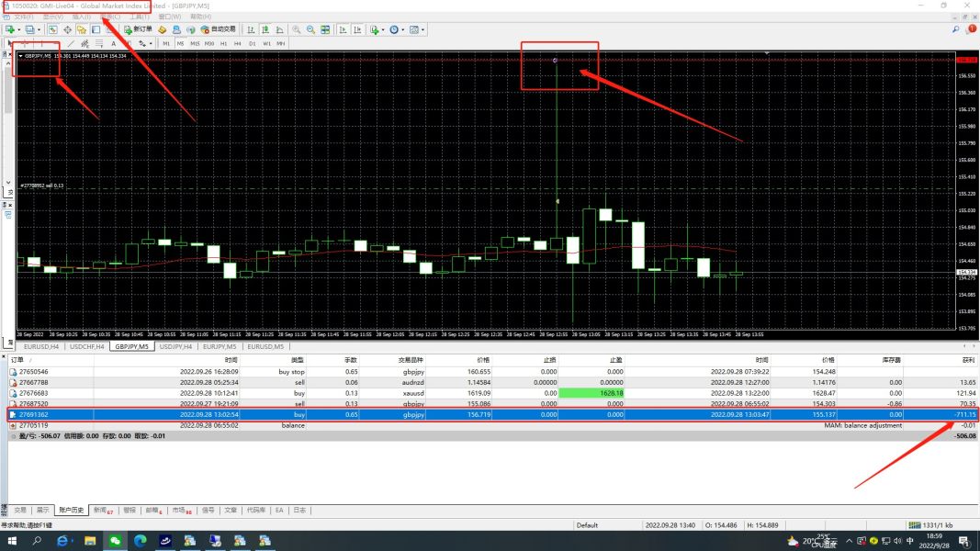The height and width of the screenshot is (551, 980).
Task: Toggle the Terminal panel icon
Action: tap(96, 29)
